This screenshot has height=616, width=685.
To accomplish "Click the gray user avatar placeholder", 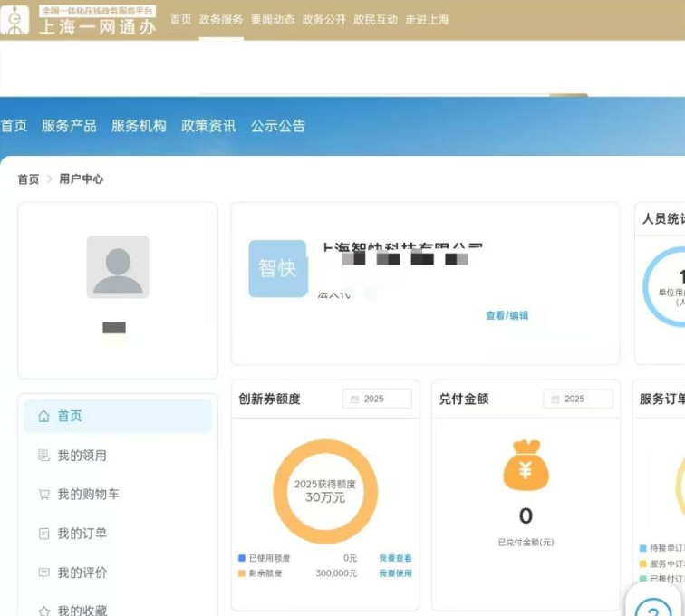I will (x=118, y=266).
